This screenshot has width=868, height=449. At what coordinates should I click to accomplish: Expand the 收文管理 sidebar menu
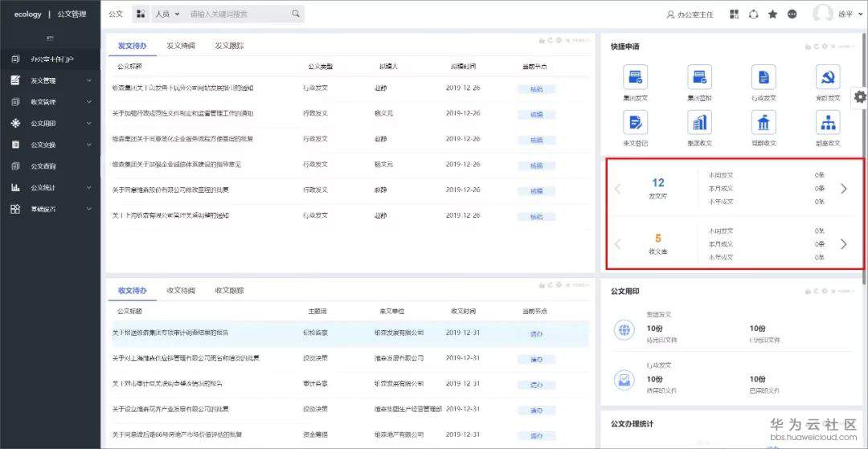pos(90,102)
